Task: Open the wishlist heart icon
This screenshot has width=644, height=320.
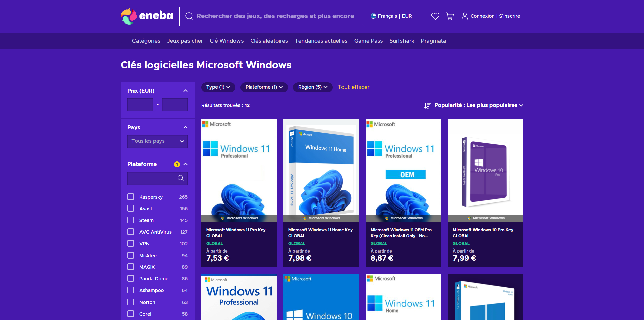Action: coord(435,16)
